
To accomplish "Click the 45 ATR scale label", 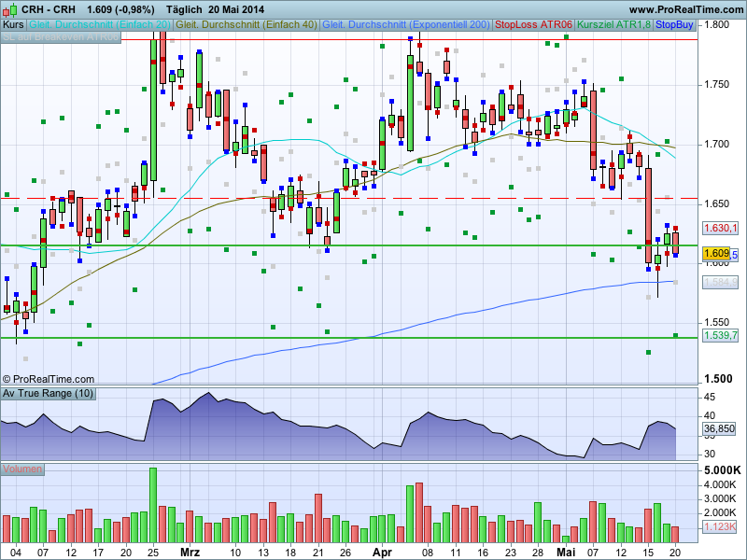I will [x=710, y=397].
